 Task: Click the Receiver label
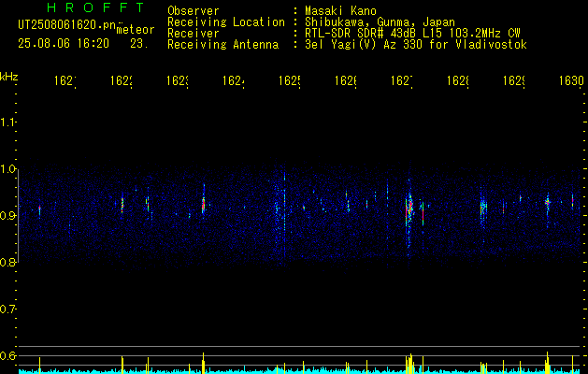194,34
